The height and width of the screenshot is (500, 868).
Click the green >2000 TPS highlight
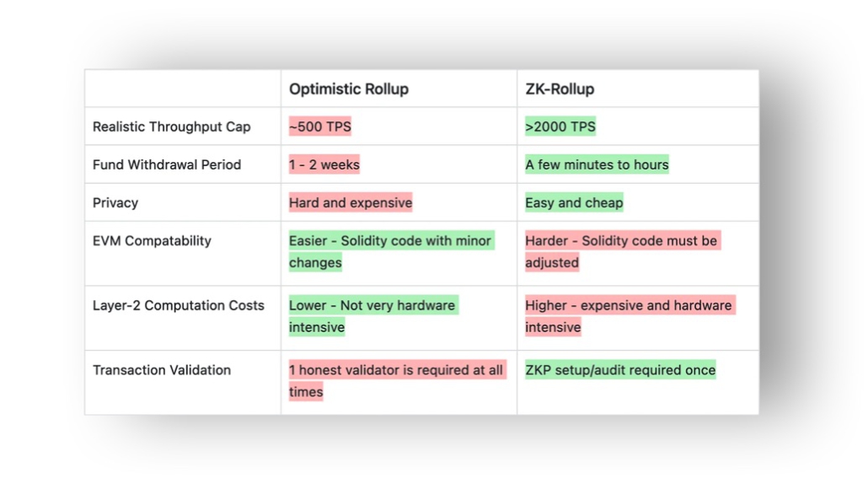(x=560, y=126)
